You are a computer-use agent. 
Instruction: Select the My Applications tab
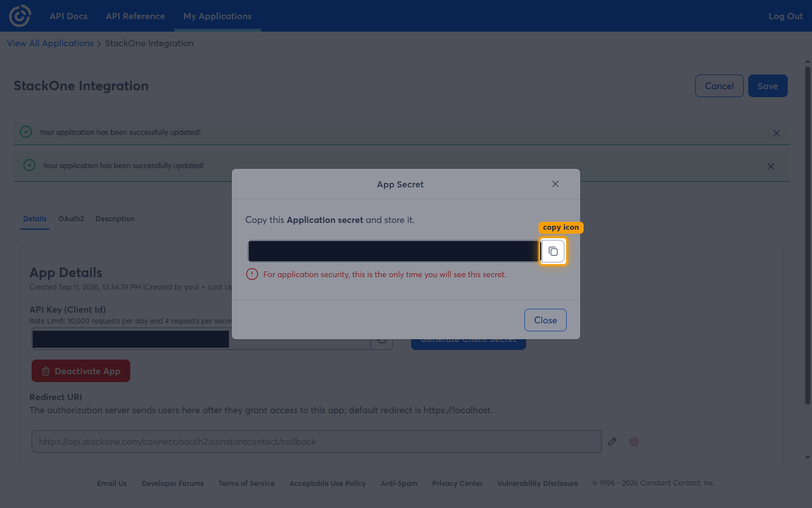218,16
